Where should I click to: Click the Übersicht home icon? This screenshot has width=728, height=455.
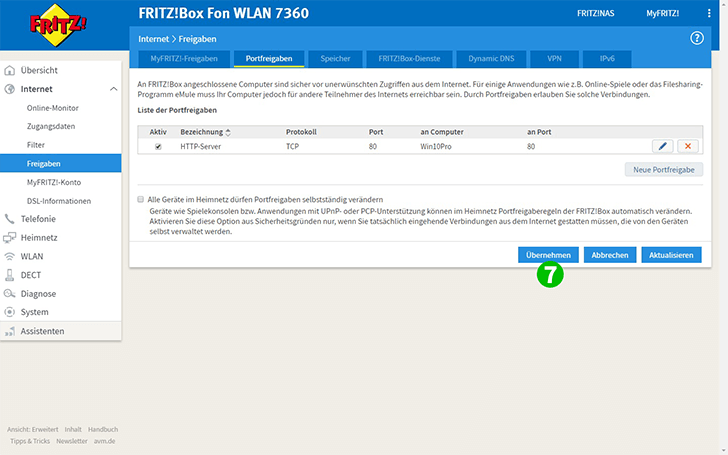click(9, 70)
